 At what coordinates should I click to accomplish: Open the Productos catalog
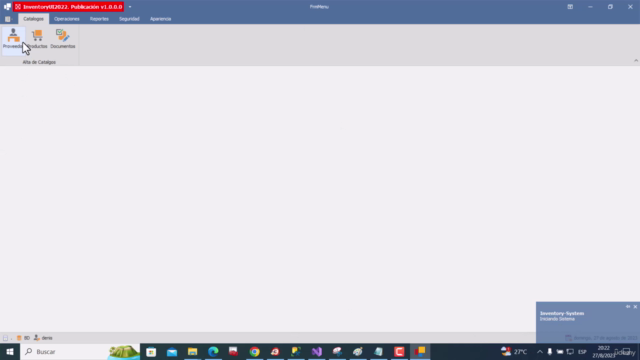(x=37, y=39)
